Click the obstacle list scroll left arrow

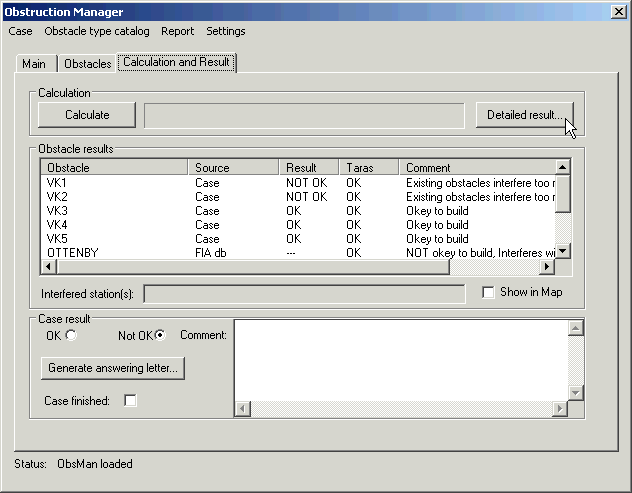48,266
